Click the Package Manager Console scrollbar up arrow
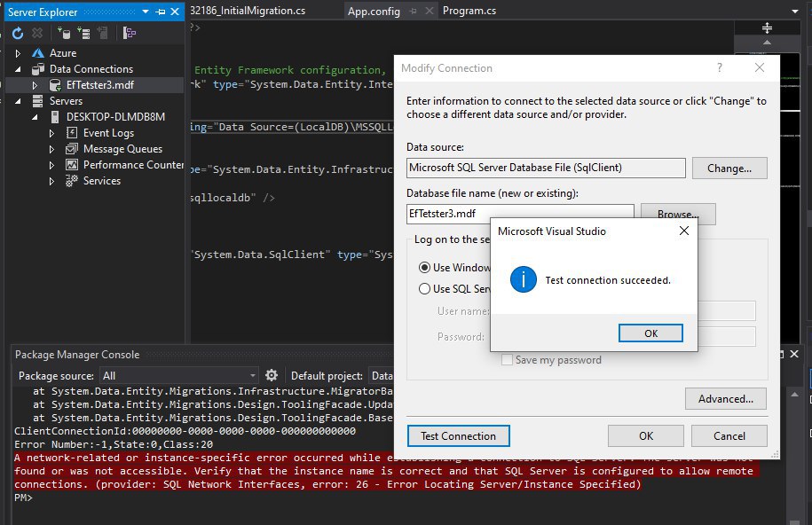Viewport: 812px width, 525px height. tap(794, 394)
